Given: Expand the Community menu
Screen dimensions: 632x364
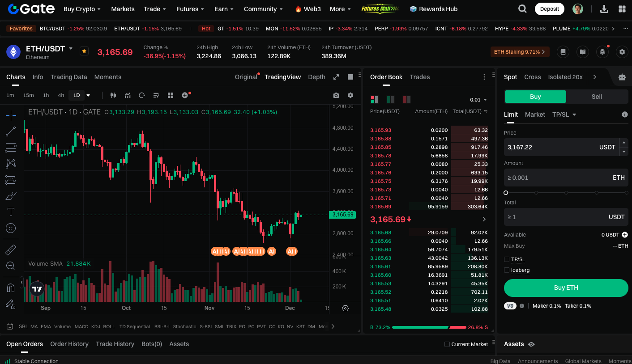Looking at the screenshot, I should pos(263,9).
